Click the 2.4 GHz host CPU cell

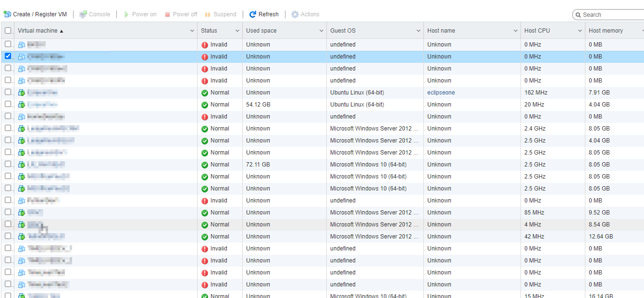point(535,129)
